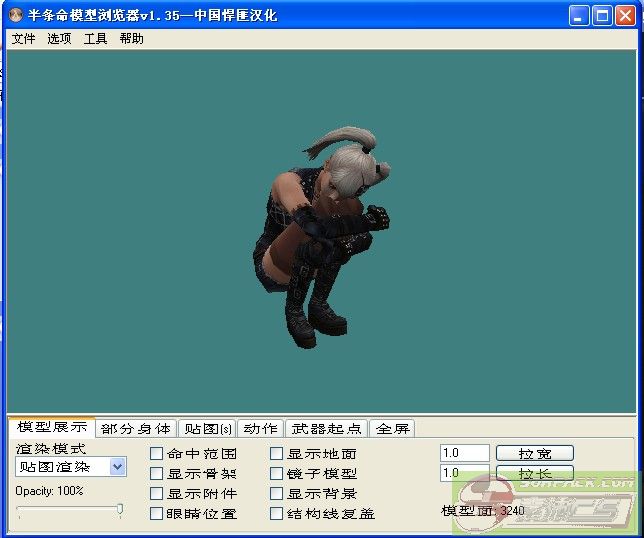644x538 pixels.
Task: Switch to the 贴图(s) tab
Action: [207, 429]
